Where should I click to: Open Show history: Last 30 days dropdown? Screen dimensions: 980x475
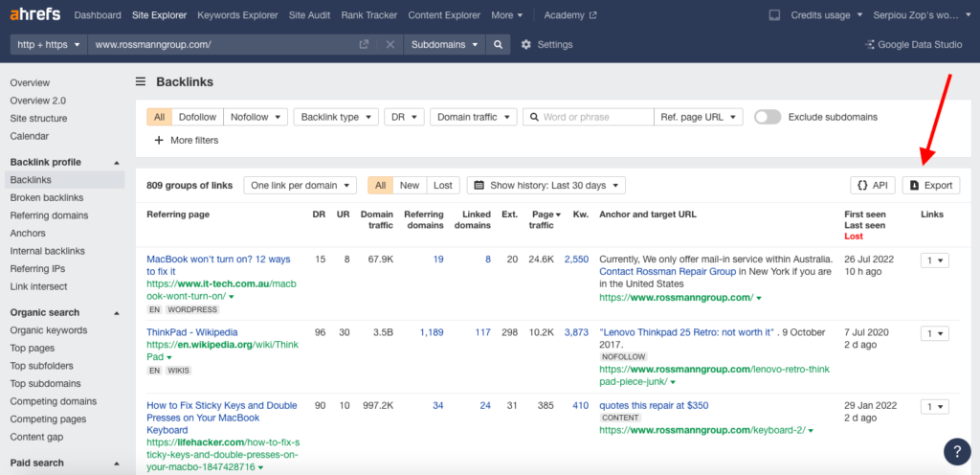546,185
